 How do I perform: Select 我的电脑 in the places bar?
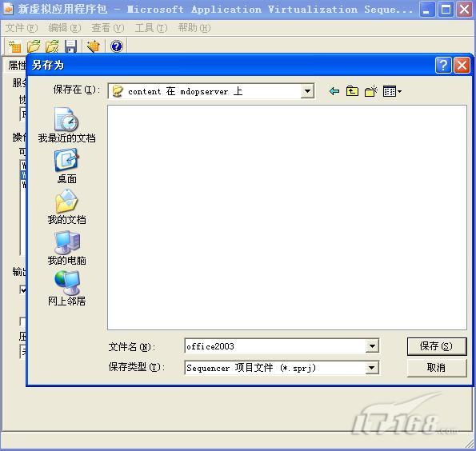[x=66, y=248]
